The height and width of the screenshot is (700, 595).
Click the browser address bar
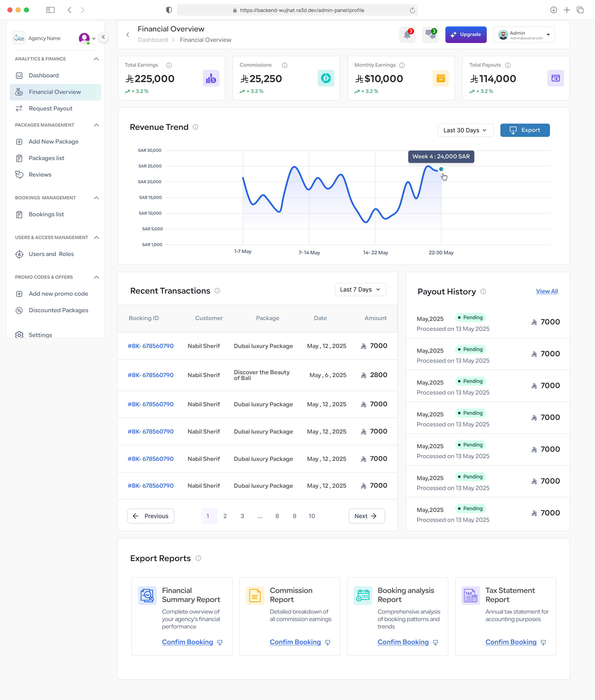(297, 10)
